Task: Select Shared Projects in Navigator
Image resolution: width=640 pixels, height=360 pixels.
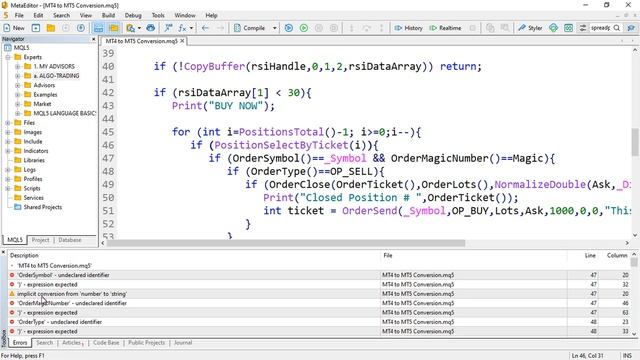Action: point(42,207)
